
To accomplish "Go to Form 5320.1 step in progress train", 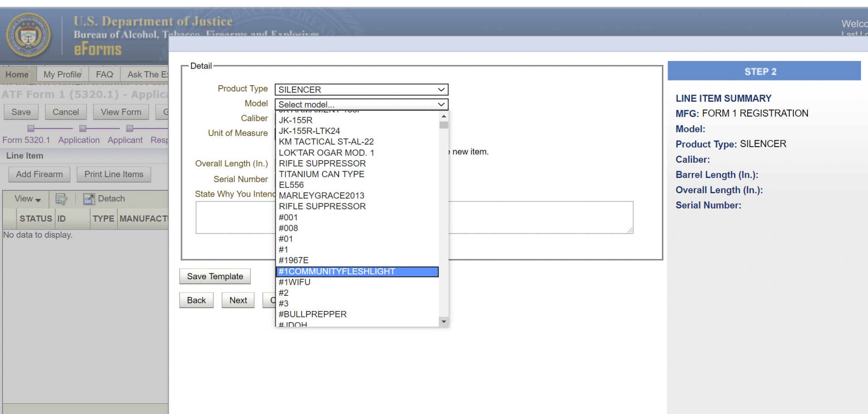I will [x=26, y=140].
